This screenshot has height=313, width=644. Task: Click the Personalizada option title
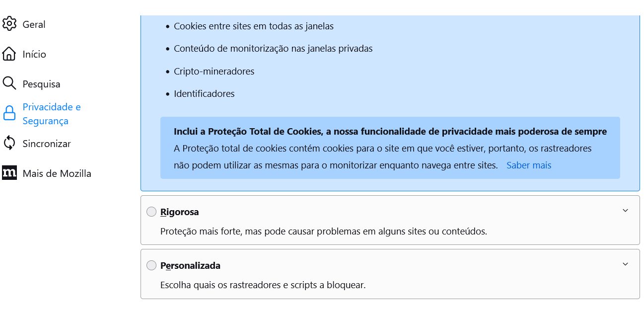coord(190,266)
